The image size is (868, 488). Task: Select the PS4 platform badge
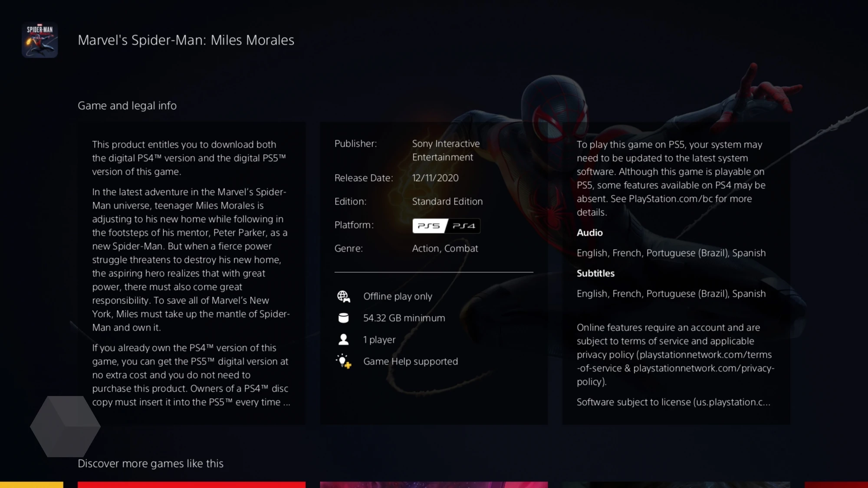pyautogui.click(x=464, y=226)
